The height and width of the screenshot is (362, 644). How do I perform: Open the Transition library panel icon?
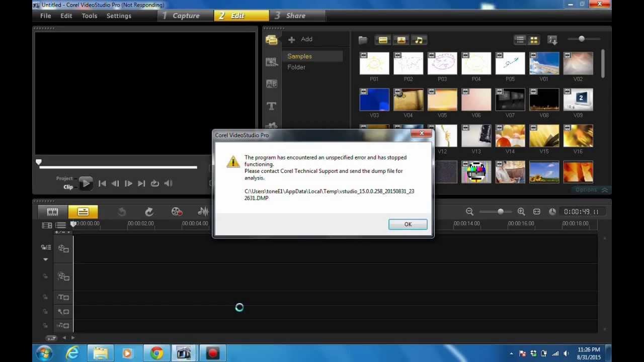pyautogui.click(x=272, y=62)
